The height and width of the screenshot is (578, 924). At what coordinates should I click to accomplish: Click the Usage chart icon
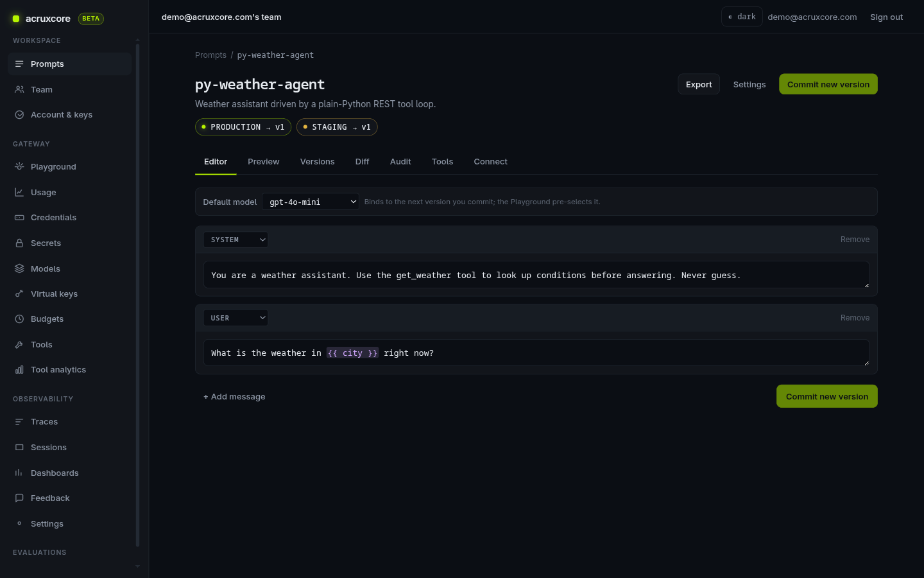[19, 192]
